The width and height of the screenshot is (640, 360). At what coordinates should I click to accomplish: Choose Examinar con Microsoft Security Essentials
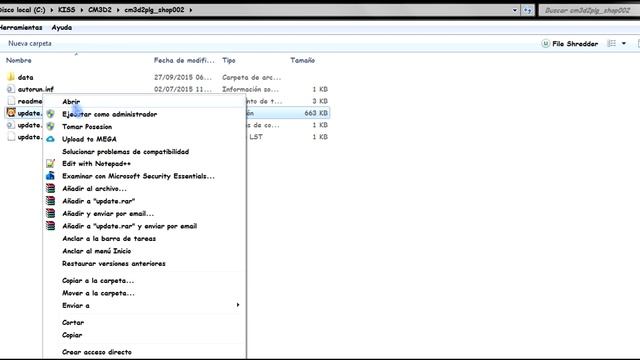click(x=138, y=176)
